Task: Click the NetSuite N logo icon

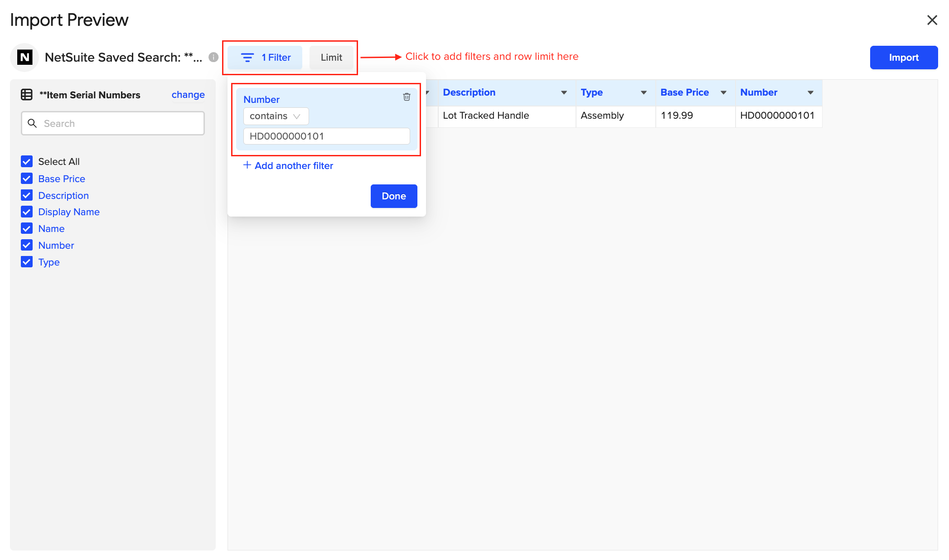Action: click(x=25, y=57)
